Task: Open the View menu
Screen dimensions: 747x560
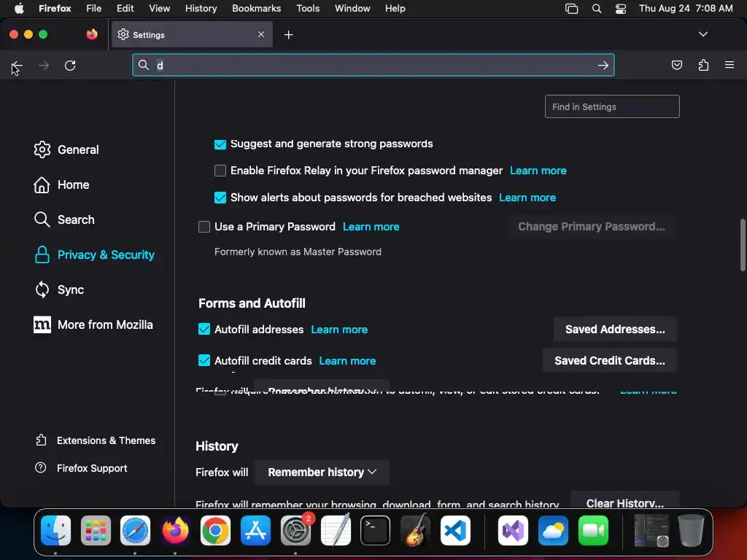Action: pyautogui.click(x=159, y=8)
